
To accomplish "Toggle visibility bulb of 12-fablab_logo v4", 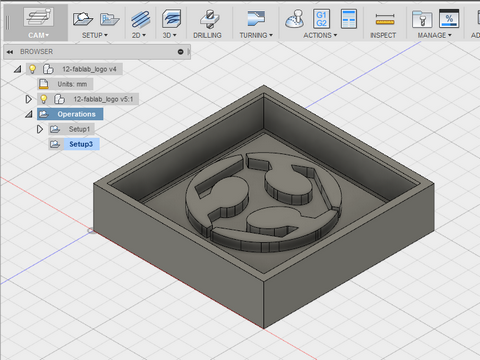I will pyautogui.click(x=32, y=69).
